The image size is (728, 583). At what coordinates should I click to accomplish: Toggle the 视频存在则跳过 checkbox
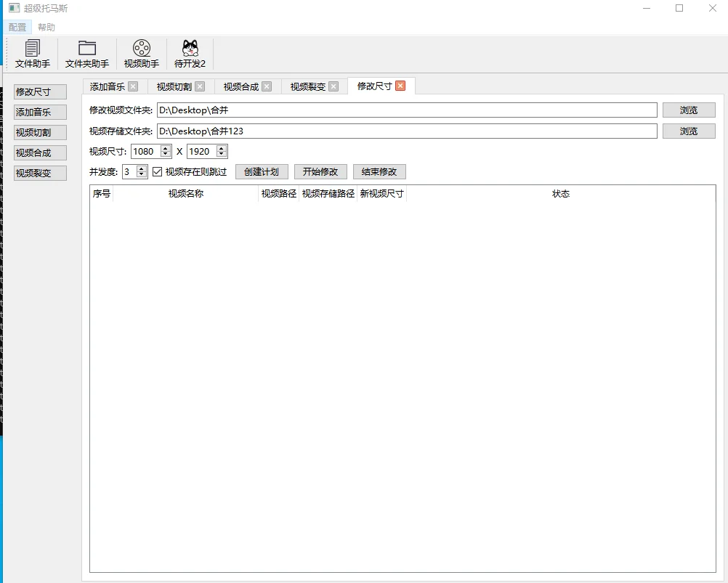(158, 172)
